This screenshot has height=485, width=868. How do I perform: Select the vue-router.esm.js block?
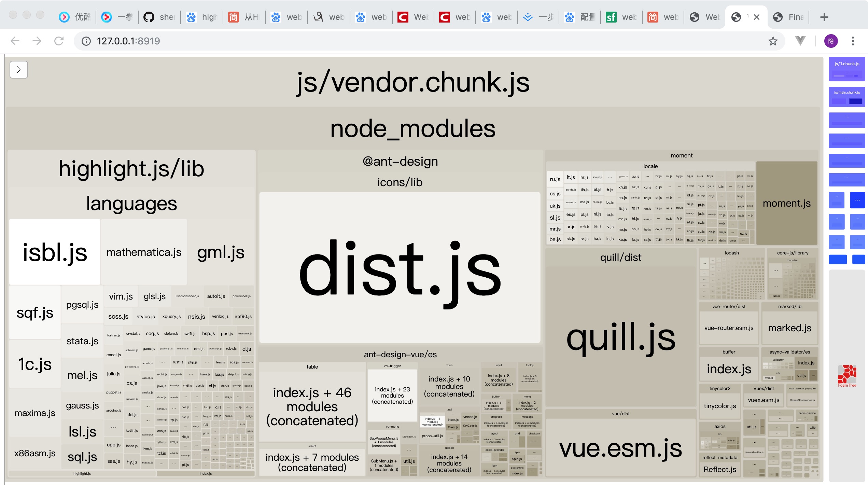click(729, 328)
